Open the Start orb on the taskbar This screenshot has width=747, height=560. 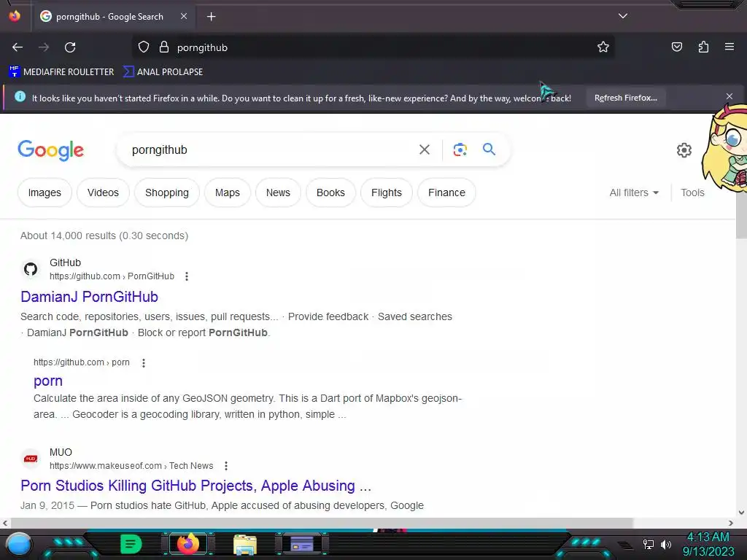[19, 545]
